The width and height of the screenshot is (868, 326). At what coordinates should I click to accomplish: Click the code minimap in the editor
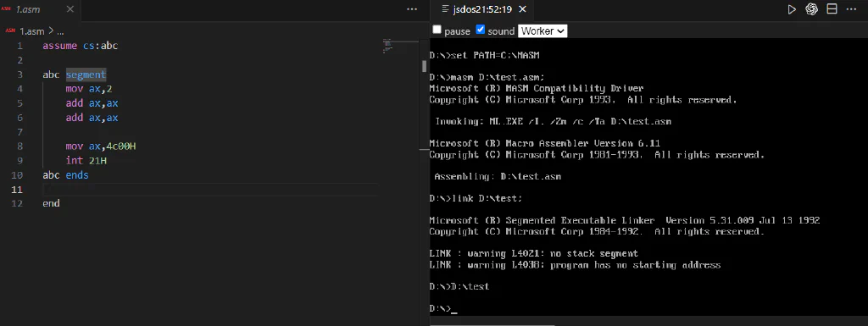[387, 46]
